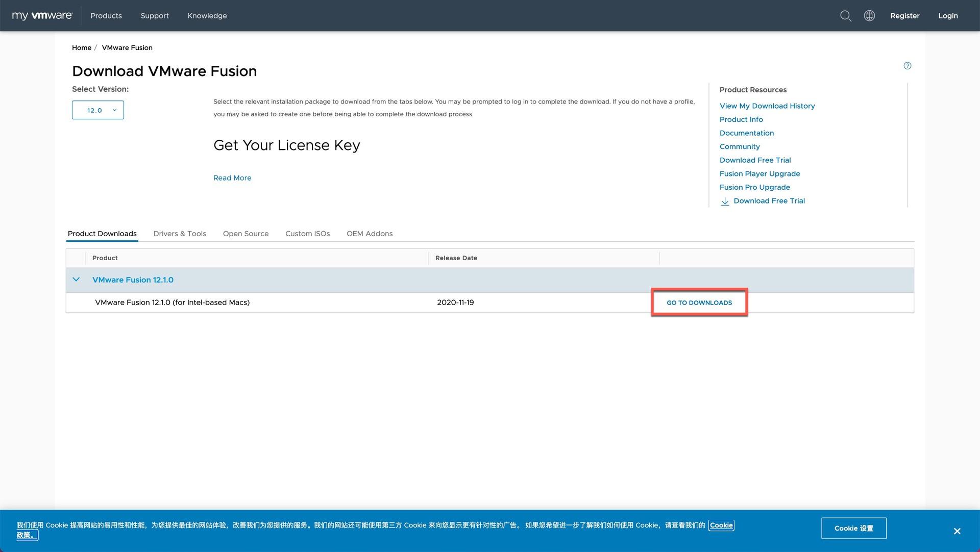Open the search magnifier icon

point(846,16)
